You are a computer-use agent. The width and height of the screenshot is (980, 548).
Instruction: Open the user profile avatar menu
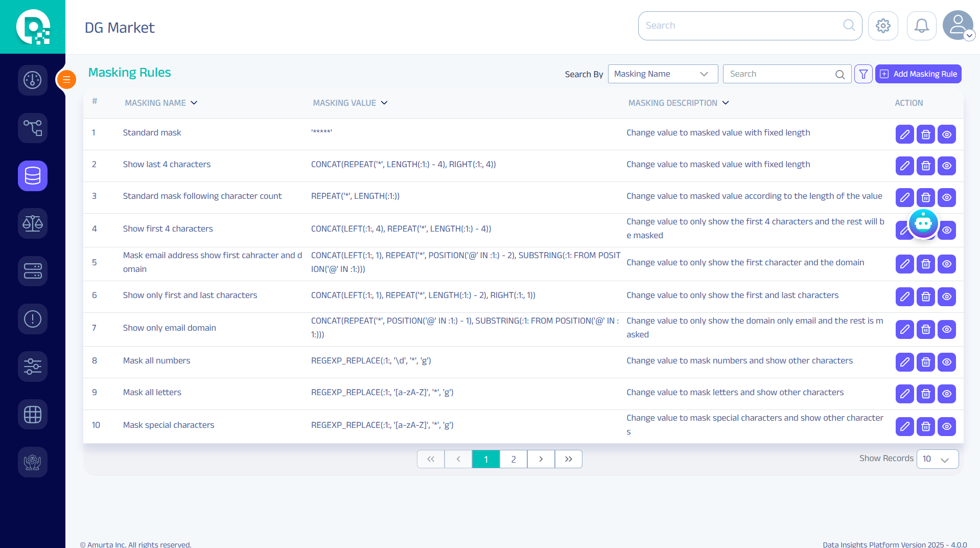[x=958, y=26]
